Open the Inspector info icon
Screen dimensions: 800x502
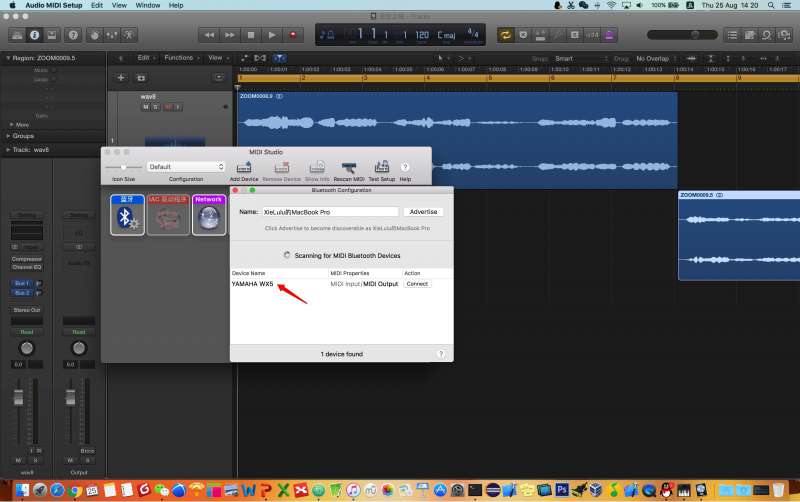tap(33, 35)
